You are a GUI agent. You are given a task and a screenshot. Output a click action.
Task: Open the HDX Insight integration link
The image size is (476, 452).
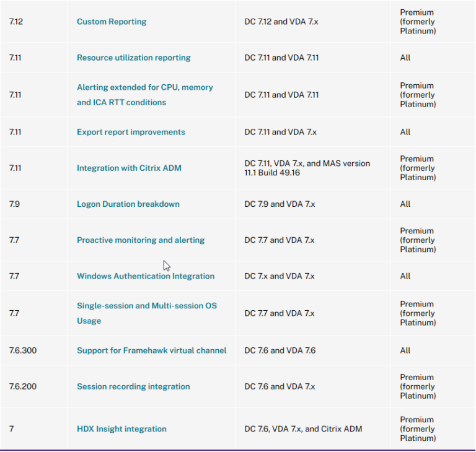(121, 428)
